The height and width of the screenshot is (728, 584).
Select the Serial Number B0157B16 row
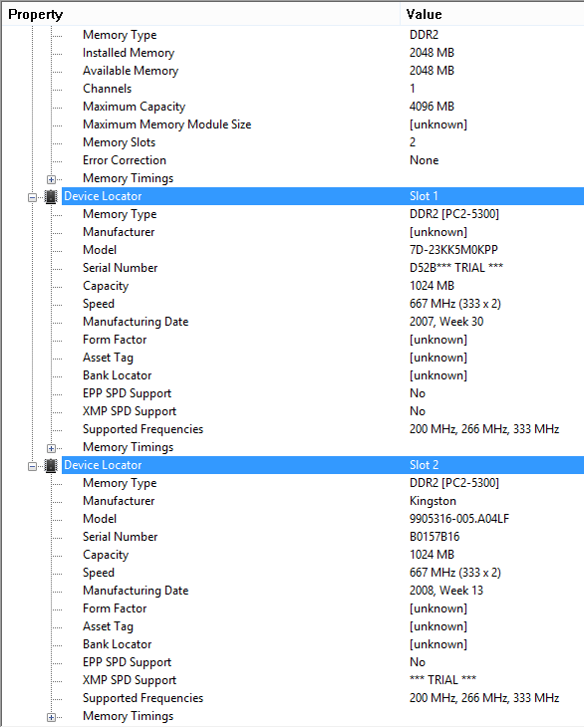coord(323,536)
